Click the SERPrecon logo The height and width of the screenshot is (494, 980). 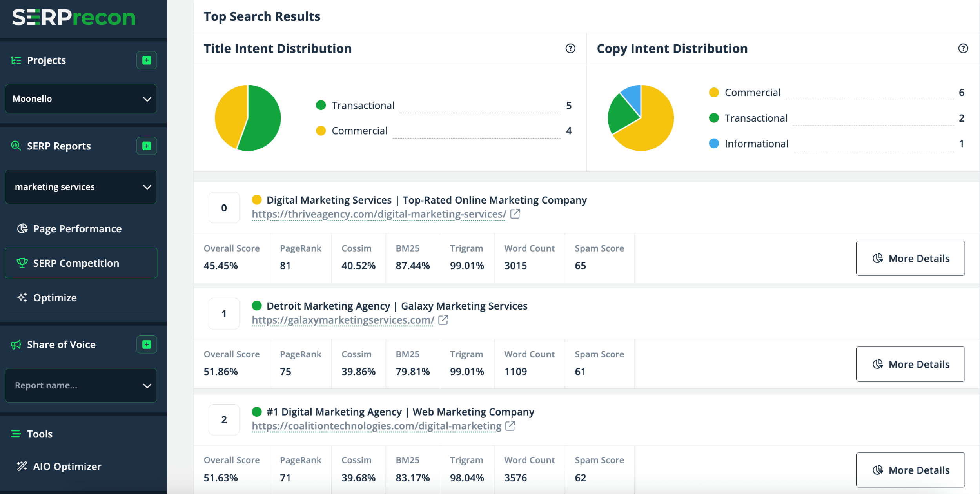coord(74,17)
